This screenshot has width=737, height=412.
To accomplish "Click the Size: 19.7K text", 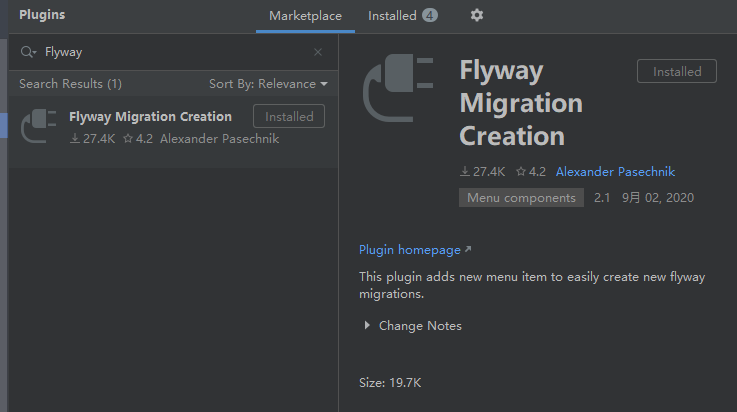I will 390,383.
